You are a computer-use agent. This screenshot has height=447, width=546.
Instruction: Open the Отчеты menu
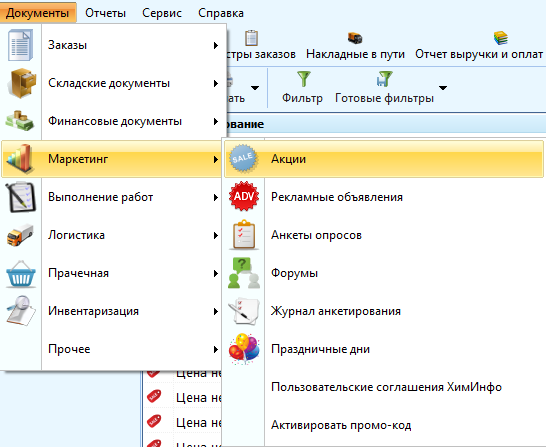(105, 13)
